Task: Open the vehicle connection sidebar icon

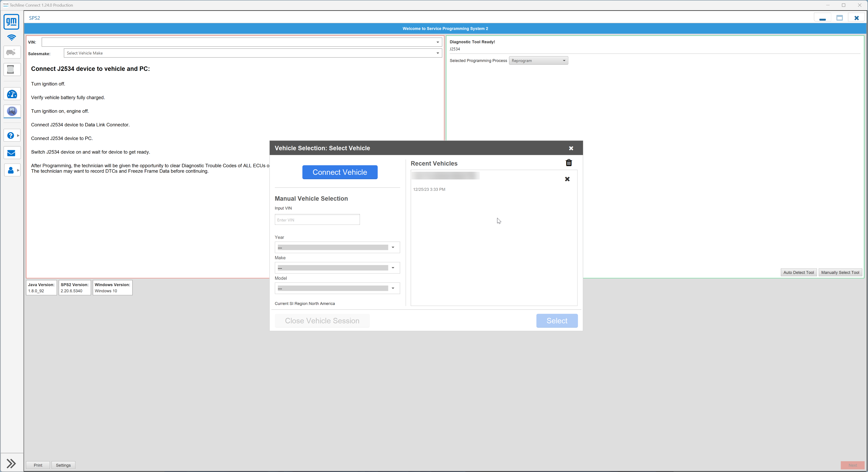Action: (12, 52)
